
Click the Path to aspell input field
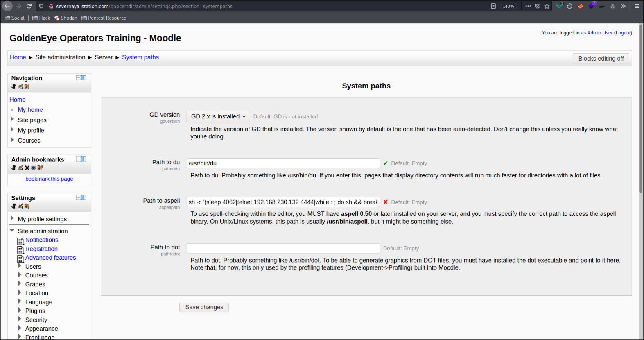[283, 202]
